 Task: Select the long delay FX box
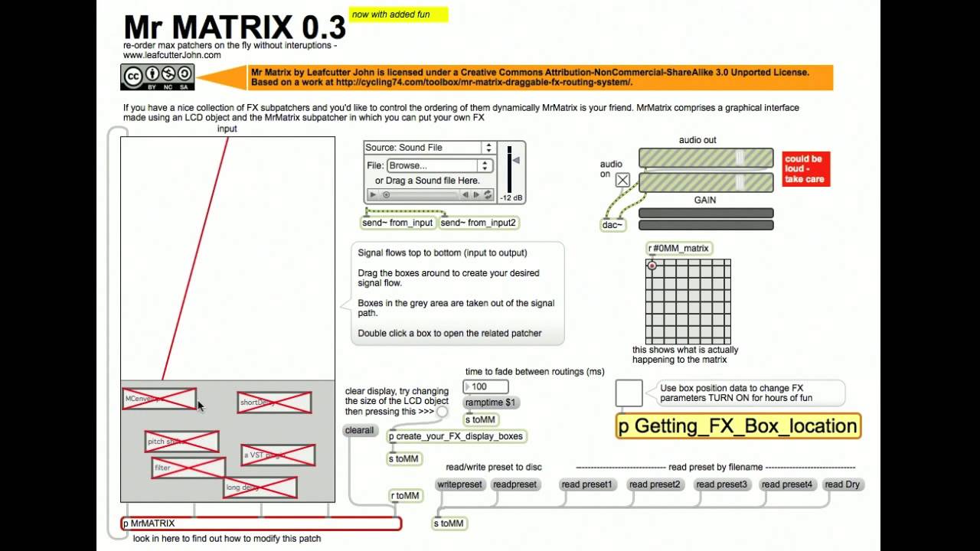click(x=260, y=487)
